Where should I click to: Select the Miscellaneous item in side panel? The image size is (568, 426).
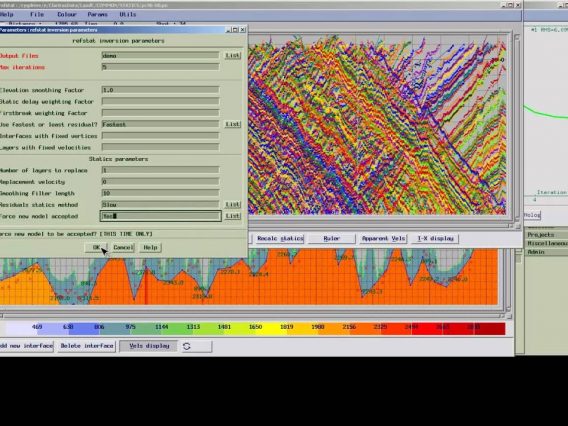(546, 243)
